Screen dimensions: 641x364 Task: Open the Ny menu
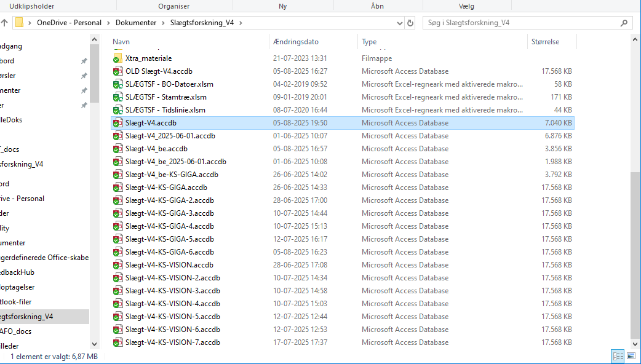282,6
